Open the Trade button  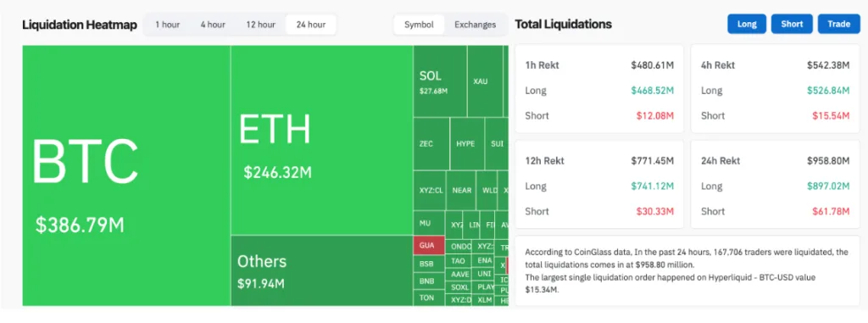point(838,24)
